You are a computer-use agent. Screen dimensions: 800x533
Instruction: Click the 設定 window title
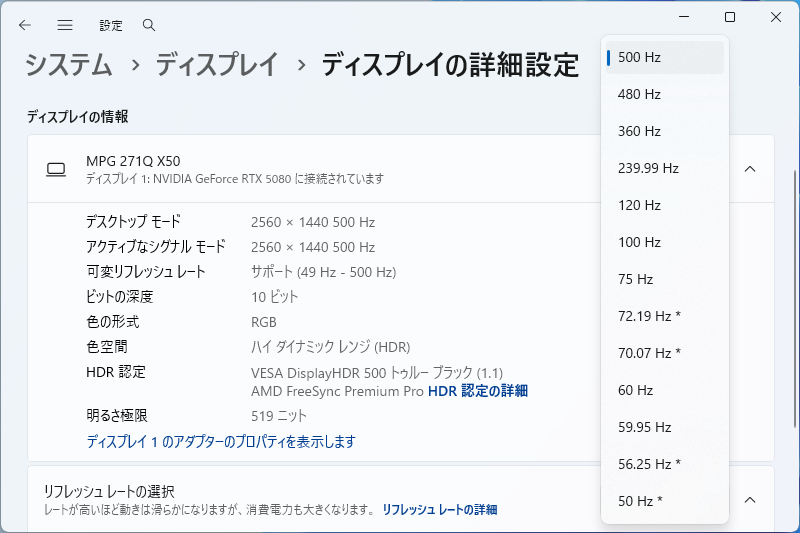tap(111, 26)
